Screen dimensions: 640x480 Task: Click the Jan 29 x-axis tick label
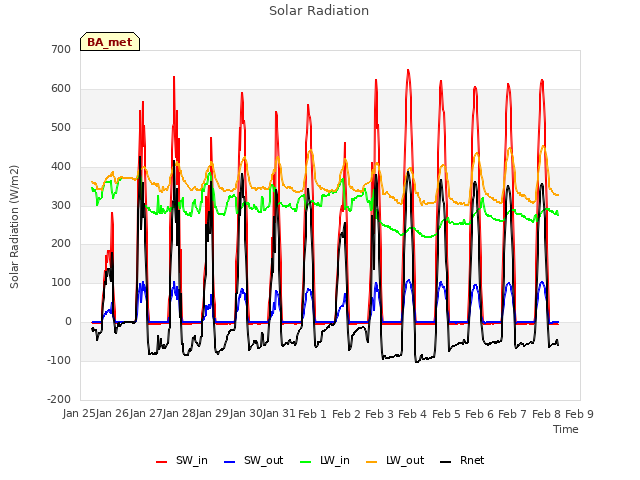(213, 414)
